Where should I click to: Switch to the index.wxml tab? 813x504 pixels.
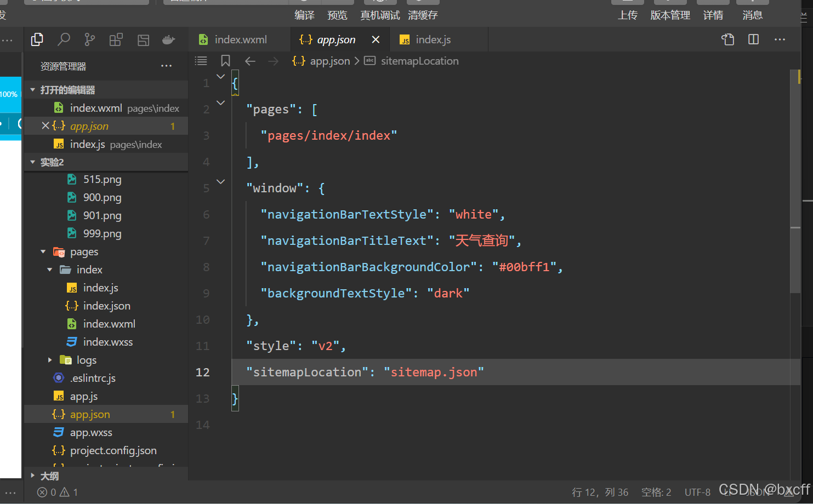pos(239,39)
